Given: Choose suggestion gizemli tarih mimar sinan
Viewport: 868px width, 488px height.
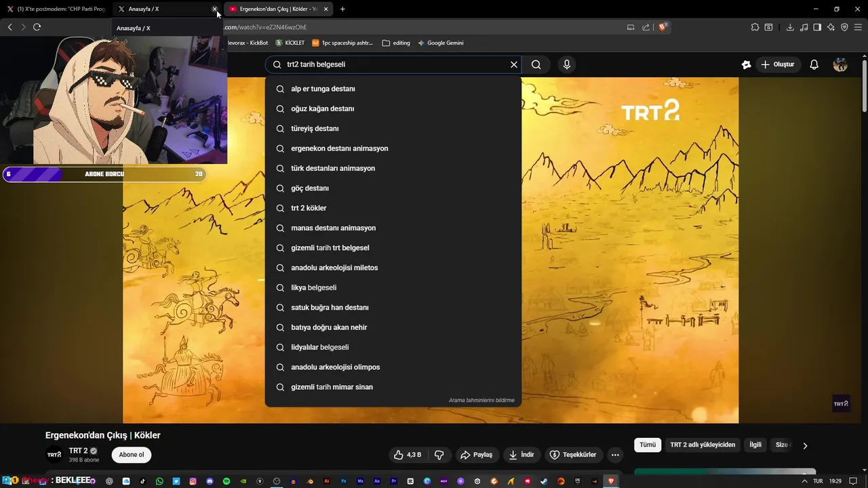Looking at the screenshot, I should coord(393,387).
